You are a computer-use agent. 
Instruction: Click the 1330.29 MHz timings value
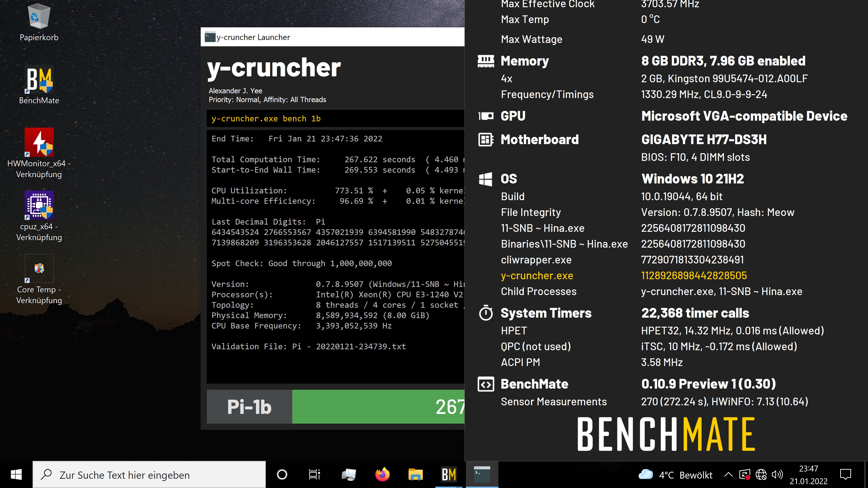(704, 94)
